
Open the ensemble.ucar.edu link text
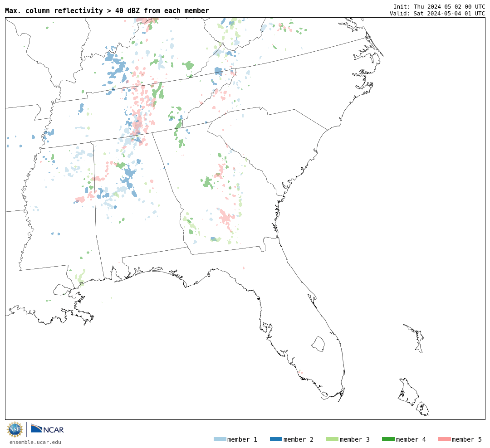tap(35, 442)
